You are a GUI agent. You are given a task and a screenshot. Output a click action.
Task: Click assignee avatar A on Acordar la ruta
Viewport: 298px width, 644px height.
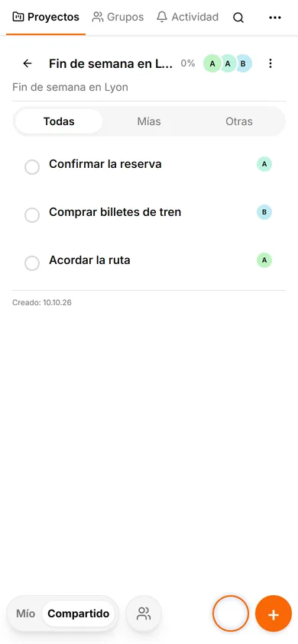[264, 260]
